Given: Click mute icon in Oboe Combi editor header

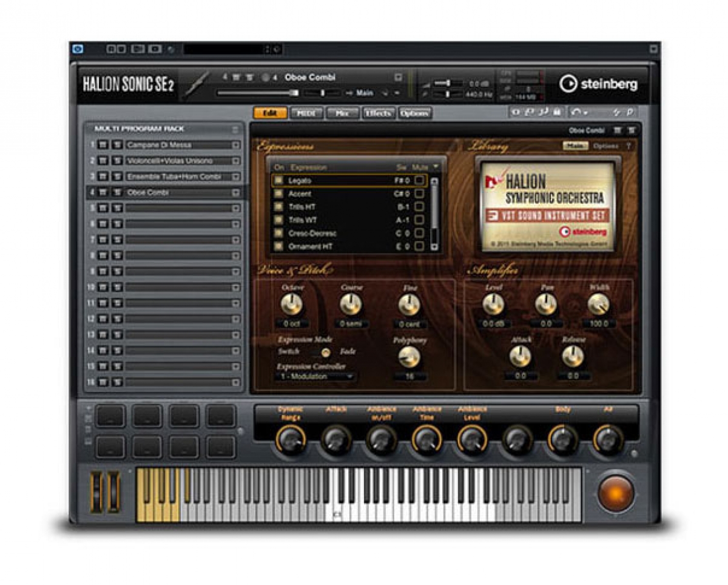Looking at the screenshot, I should click(617, 130).
